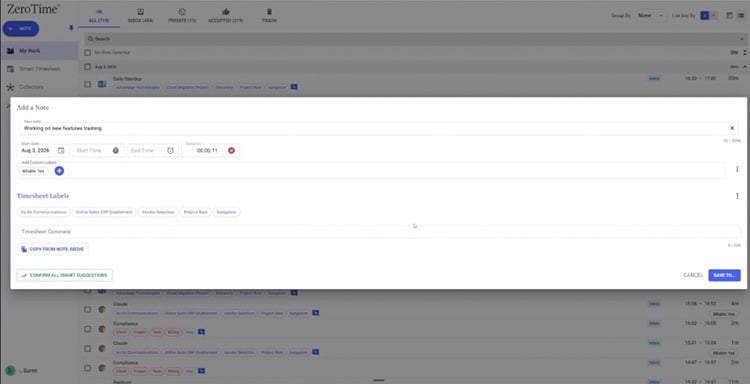The height and width of the screenshot is (384, 750).
Task: Switch to the All tab
Action: (99, 16)
